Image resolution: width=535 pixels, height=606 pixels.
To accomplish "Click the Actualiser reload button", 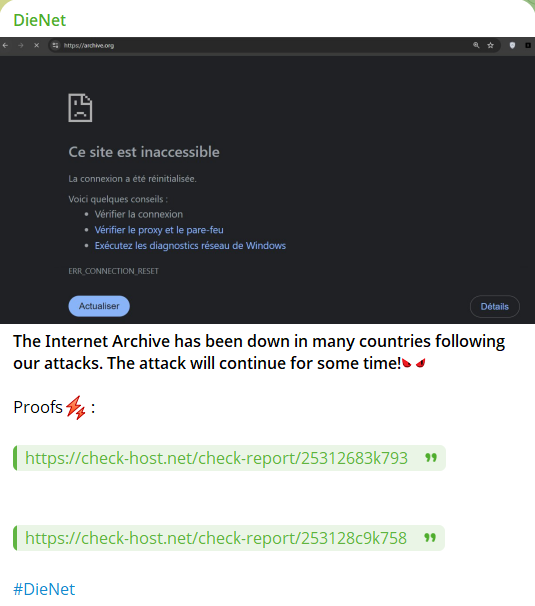I will click(x=99, y=306).
